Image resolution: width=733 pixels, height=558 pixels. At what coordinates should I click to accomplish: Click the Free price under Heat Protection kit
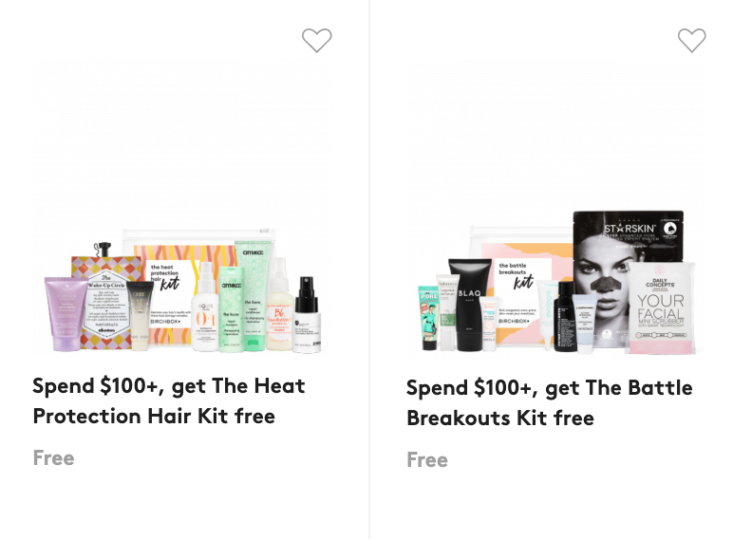[x=54, y=458]
